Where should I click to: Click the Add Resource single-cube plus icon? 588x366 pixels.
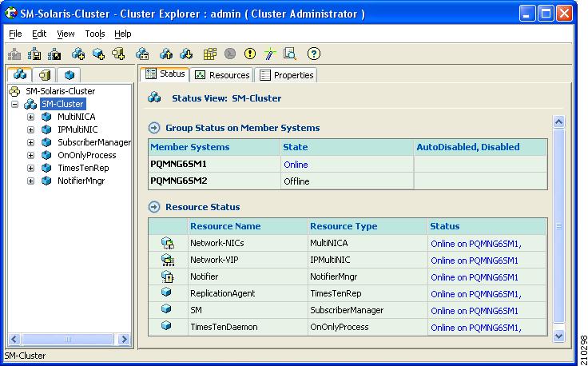pyautogui.click(x=98, y=54)
